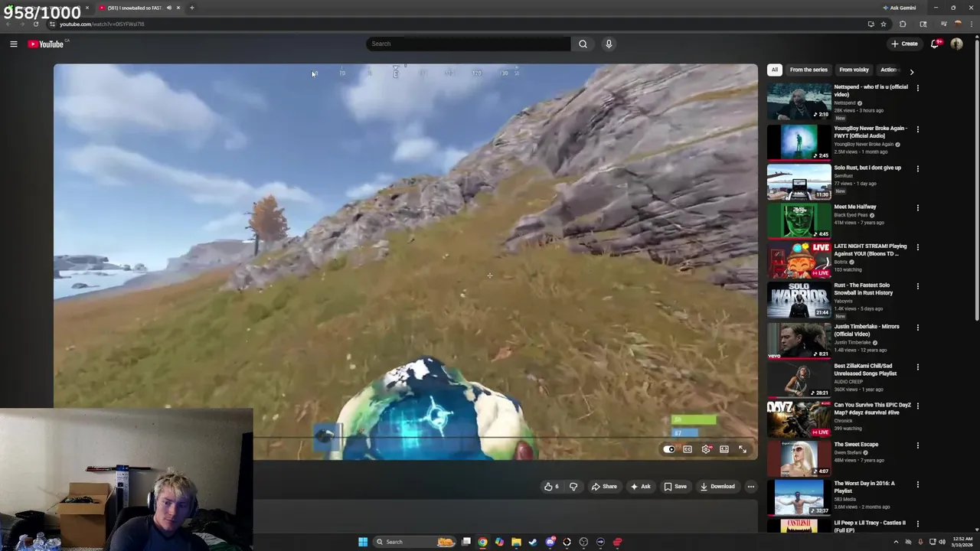Open the YouTube hamburger guide menu
This screenshot has width=980, height=551.
click(14, 44)
